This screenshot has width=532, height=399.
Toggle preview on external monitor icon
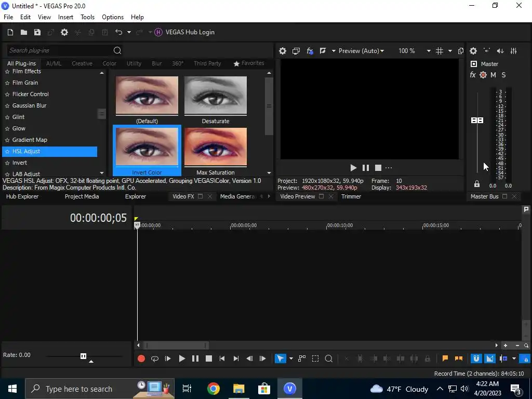(x=296, y=51)
